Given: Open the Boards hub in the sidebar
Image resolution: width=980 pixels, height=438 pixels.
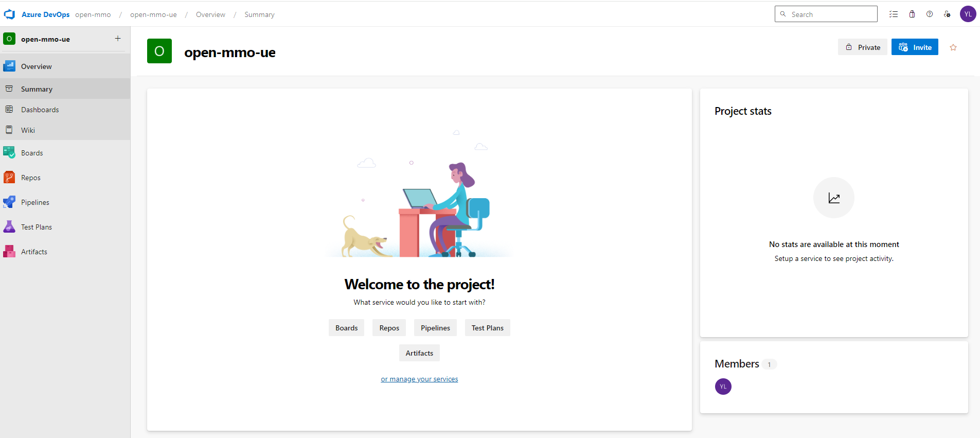Looking at the screenshot, I should tap(65, 153).
